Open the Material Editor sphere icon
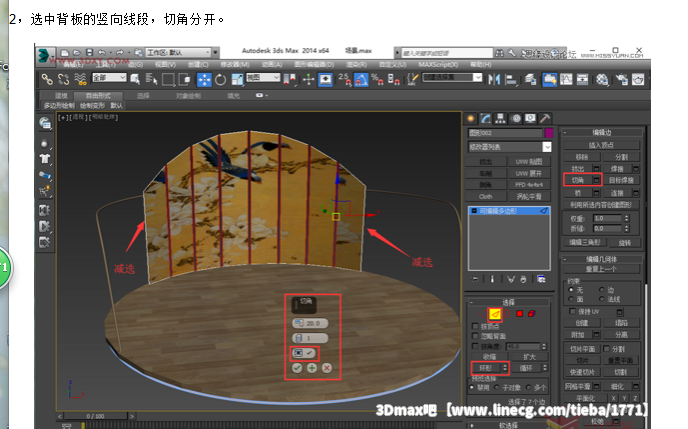688x429 pixels. [602, 79]
